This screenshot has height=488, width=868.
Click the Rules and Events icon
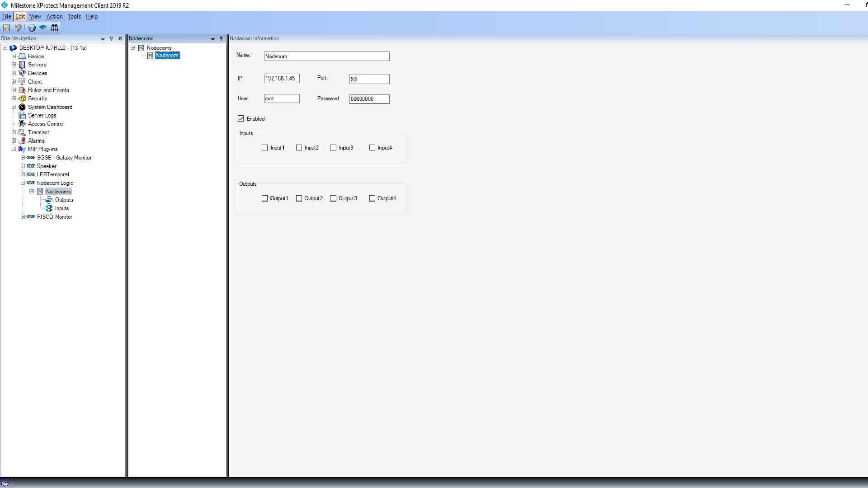pos(22,90)
